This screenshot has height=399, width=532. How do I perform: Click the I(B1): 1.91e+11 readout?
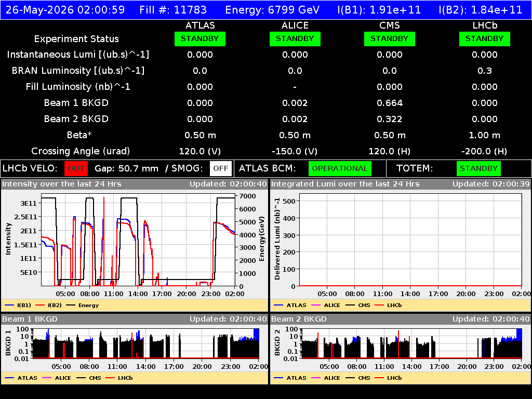pyautogui.click(x=379, y=10)
